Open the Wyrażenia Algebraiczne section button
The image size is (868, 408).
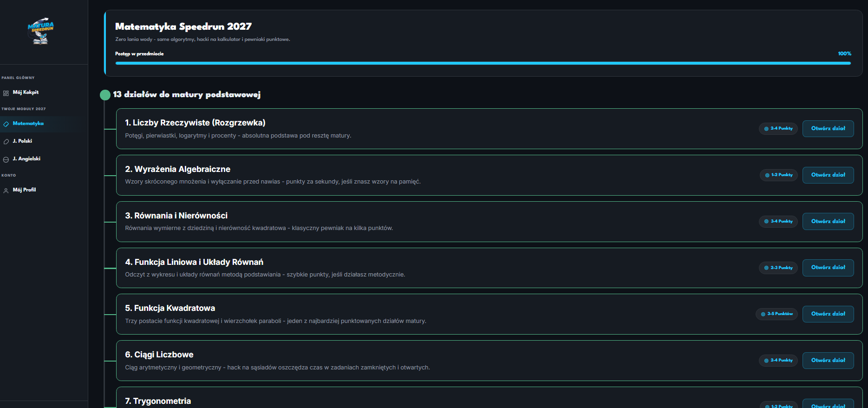pos(828,175)
